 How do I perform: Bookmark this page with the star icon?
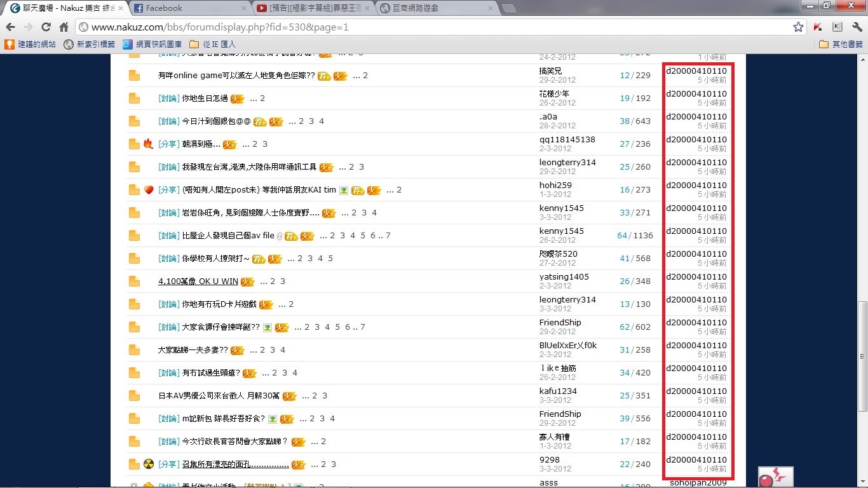798,27
